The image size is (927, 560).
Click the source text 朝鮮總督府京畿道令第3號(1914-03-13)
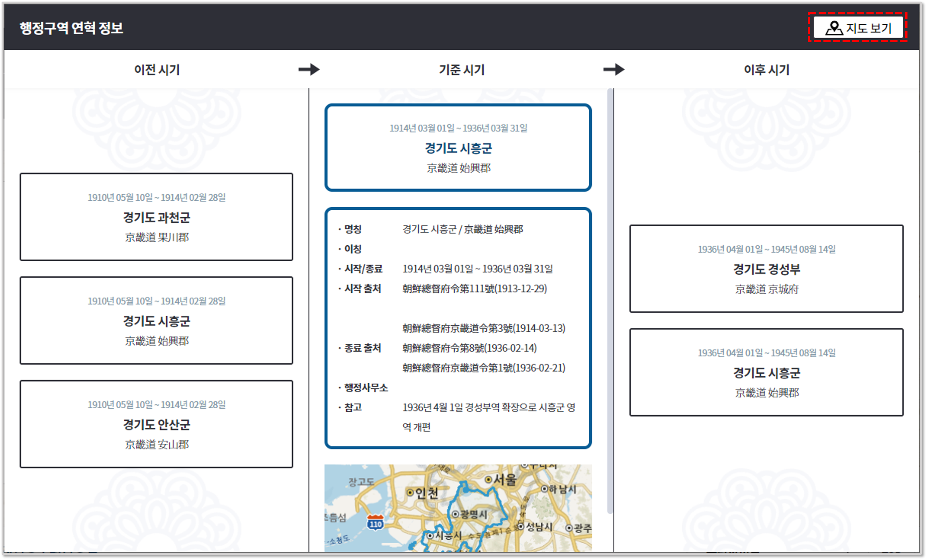pos(484,328)
